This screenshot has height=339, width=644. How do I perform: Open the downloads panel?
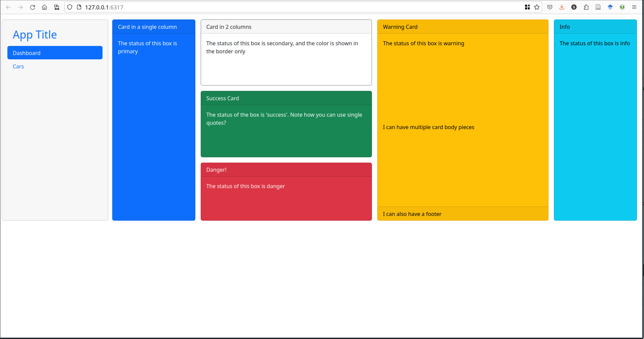click(562, 7)
